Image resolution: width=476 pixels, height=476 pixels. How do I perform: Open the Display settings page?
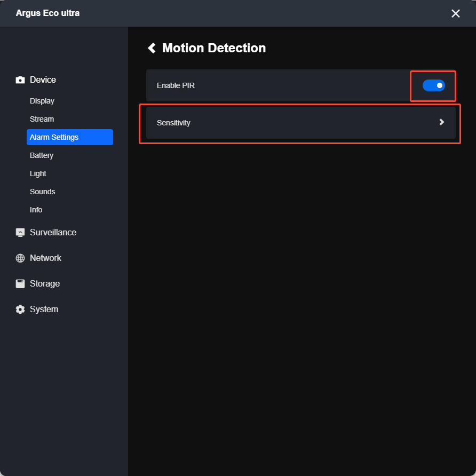[42, 101]
